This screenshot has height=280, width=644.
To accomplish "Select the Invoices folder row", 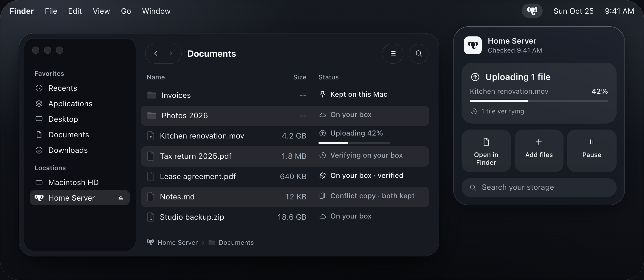I will point(285,95).
